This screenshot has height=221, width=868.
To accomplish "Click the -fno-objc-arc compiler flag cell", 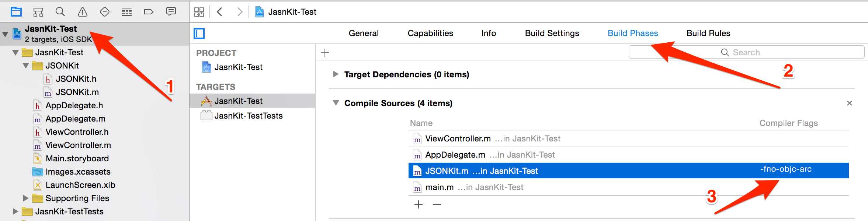I will point(786,169).
